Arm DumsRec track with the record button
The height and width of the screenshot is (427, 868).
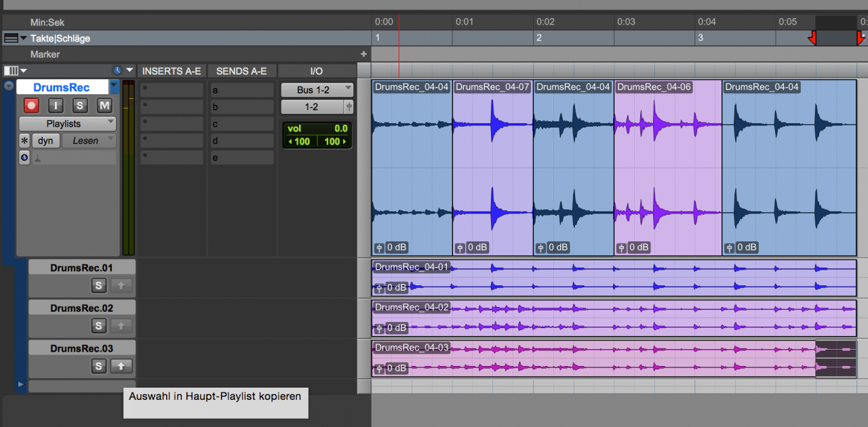click(31, 105)
